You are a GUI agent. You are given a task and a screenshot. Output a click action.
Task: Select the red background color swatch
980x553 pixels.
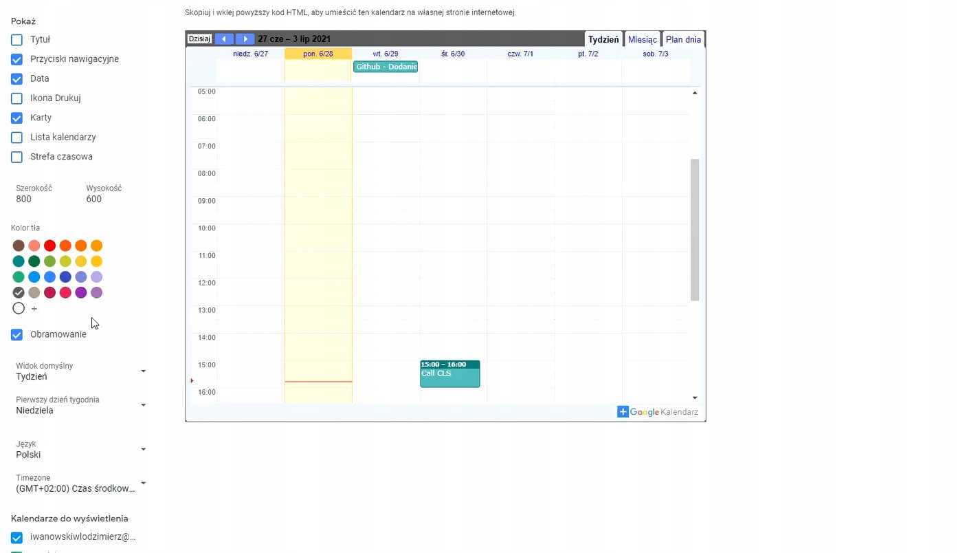tap(49, 246)
